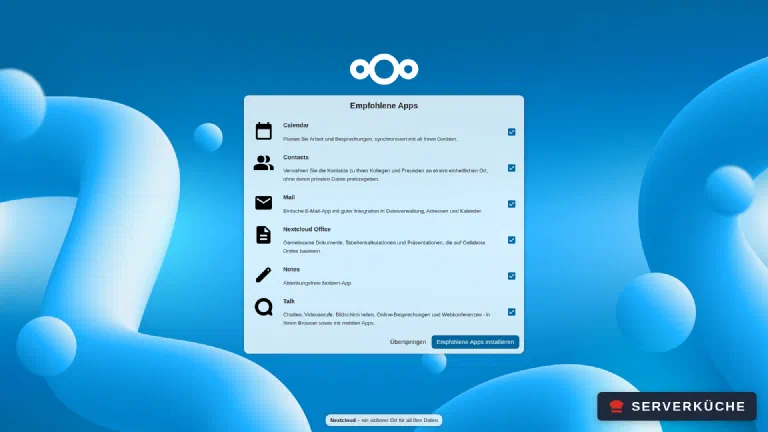
Task: Click the Nextcloud Office document icon
Action: coord(264,235)
